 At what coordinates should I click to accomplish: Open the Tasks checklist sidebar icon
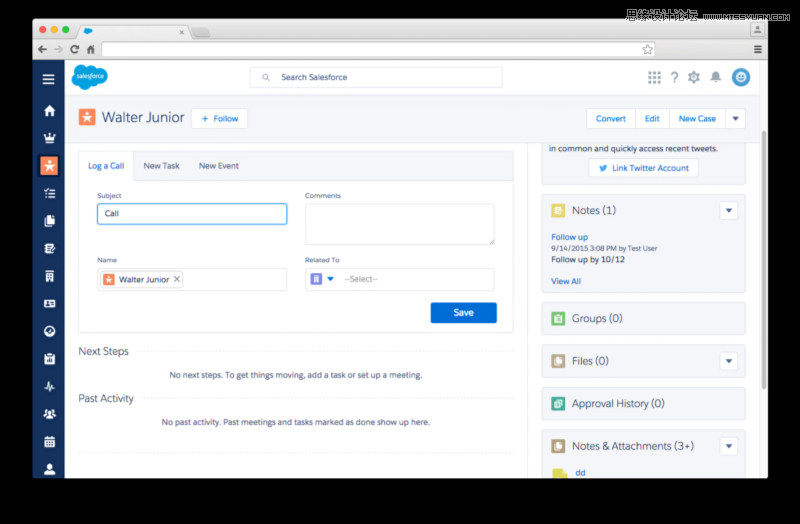[49, 193]
